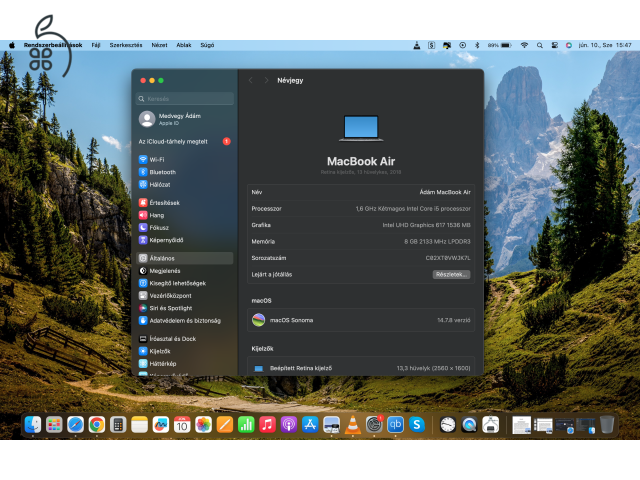Open Siri és Spotlight settings
640x480 pixels.
[184, 308]
